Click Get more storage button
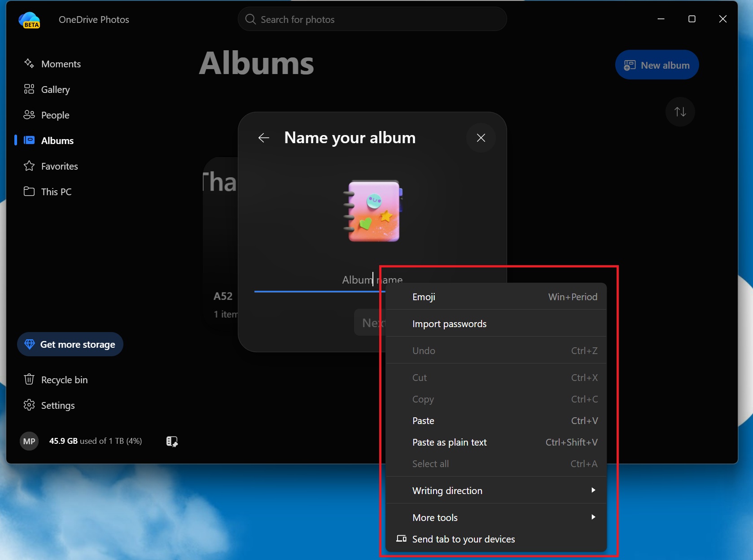The height and width of the screenshot is (560, 753). (x=70, y=344)
